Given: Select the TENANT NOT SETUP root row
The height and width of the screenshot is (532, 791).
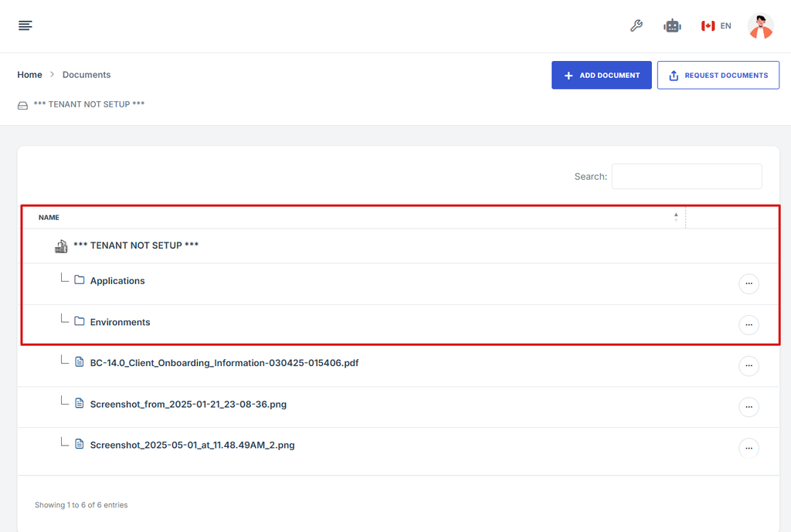Looking at the screenshot, I should 136,246.
